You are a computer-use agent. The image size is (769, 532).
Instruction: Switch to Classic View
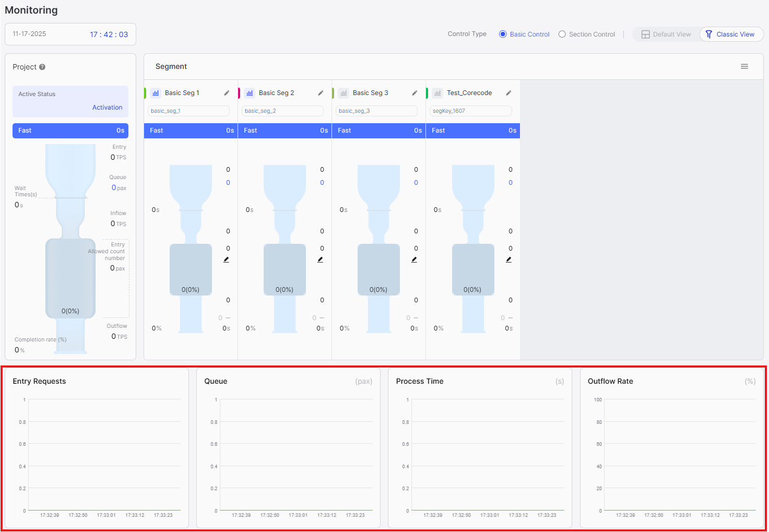click(731, 34)
